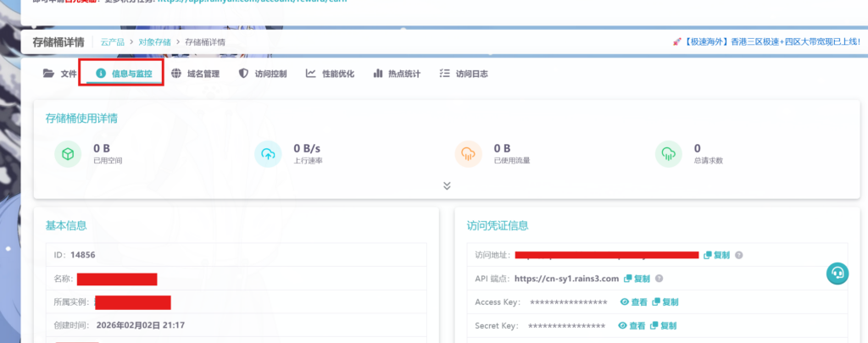The width and height of the screenshot is (868, 343).
Task: Show the Secret Key using 查看
Action: 631,326
